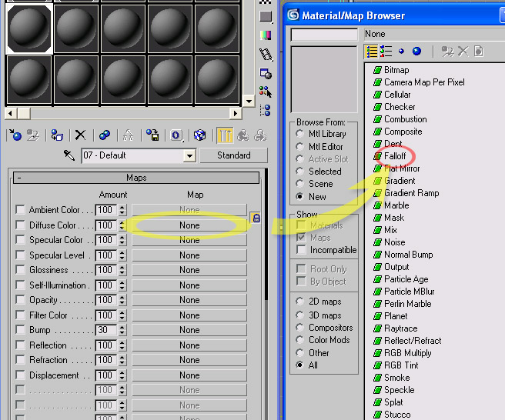Select the 2D maps filter option
505x420 pixels.
pyautogui.click(x=300, y=303)
